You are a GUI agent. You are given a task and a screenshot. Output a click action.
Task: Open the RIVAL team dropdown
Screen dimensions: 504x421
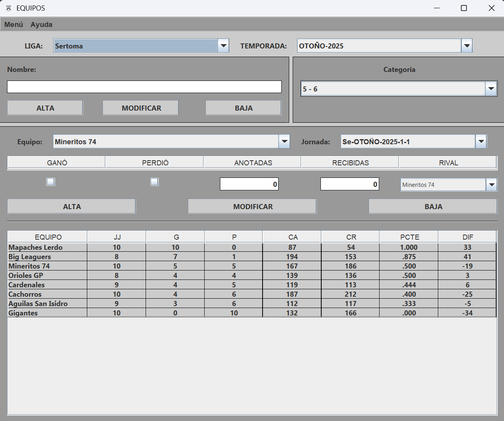pyautogui.click(x=491, y=185)
